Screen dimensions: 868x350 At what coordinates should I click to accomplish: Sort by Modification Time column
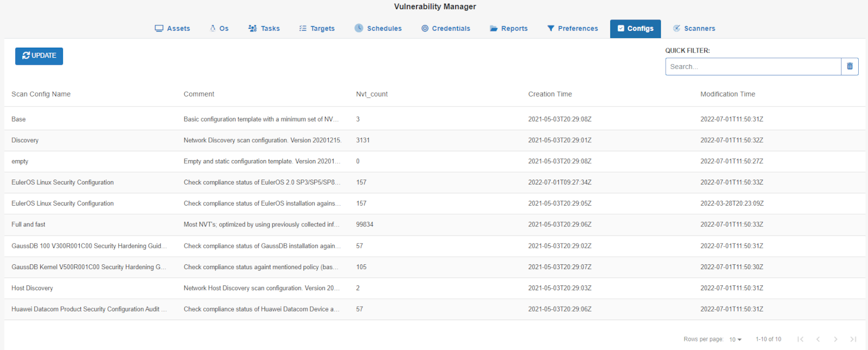[727, 94]
